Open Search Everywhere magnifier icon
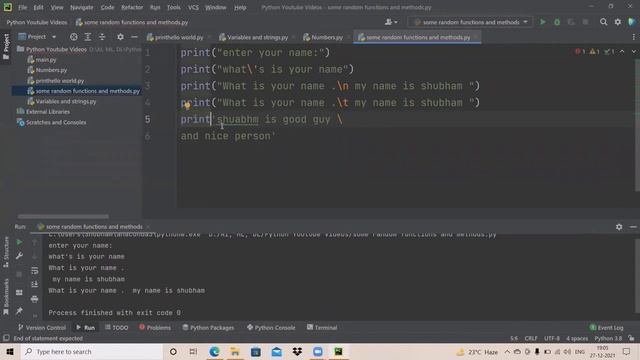This screenshot has height=360, width=640. coord(603,22)
